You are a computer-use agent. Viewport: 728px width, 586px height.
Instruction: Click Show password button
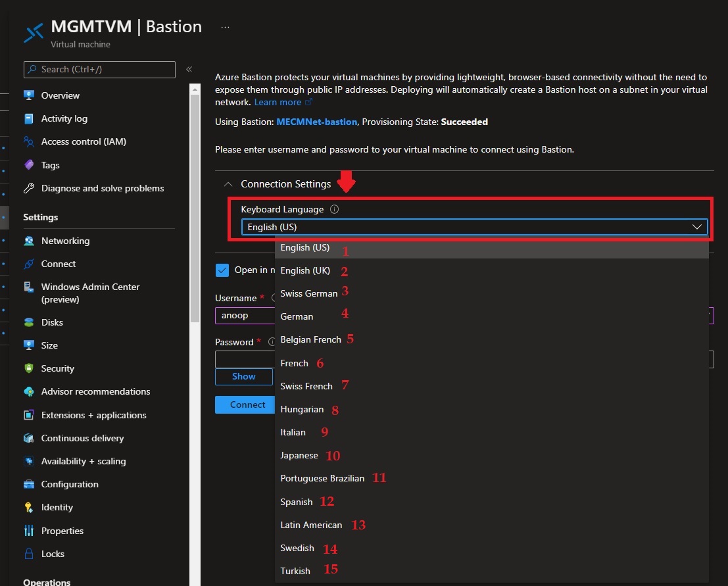(x=244, y=377)
